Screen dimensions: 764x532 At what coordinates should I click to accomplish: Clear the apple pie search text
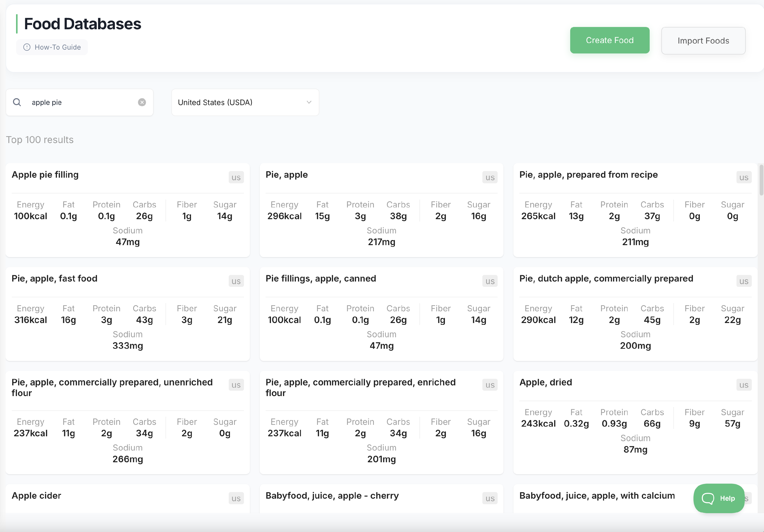click(142, 102)
